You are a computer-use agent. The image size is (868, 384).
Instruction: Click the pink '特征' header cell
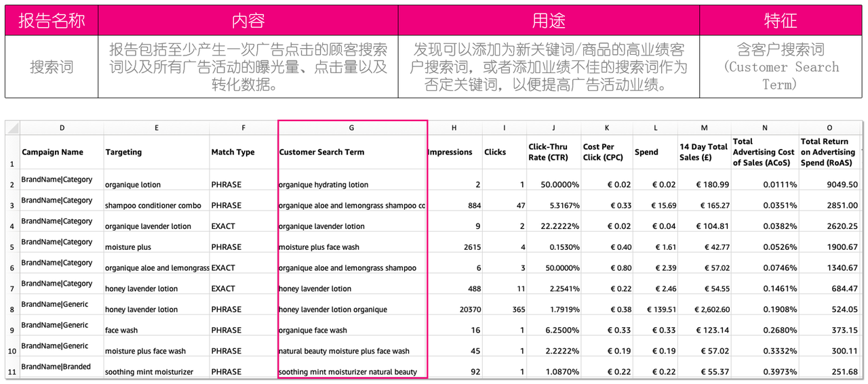pyautogui.click(x=780, y=20)
